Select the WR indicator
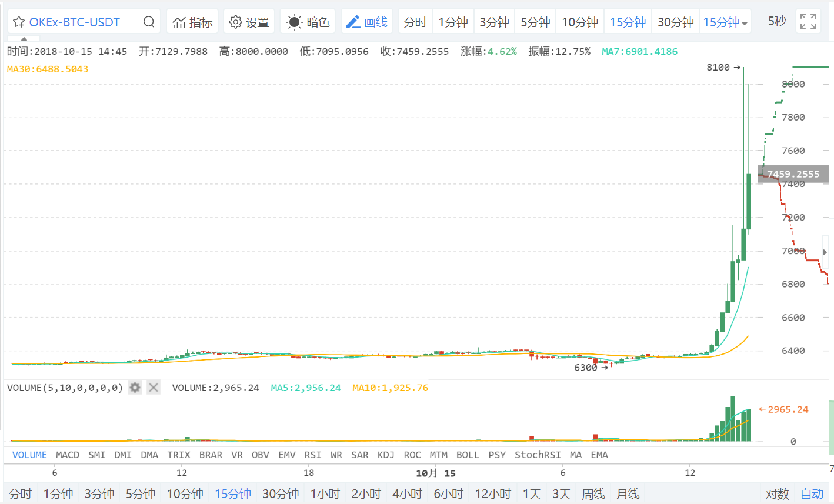This screenshot has width=834, height=504. 336,455
